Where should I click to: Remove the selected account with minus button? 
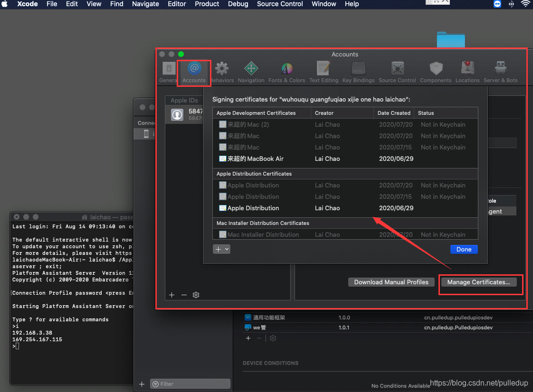(x=184, y=295)
